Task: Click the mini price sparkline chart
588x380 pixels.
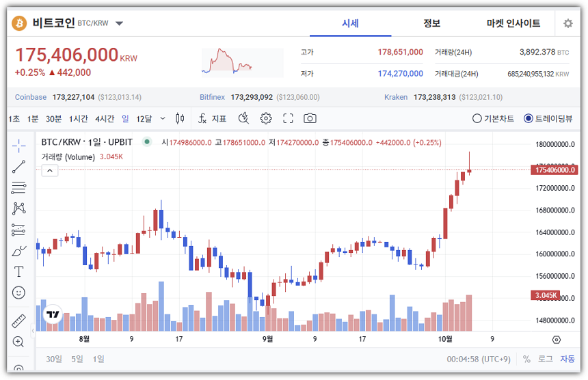Action: (243, 63)
